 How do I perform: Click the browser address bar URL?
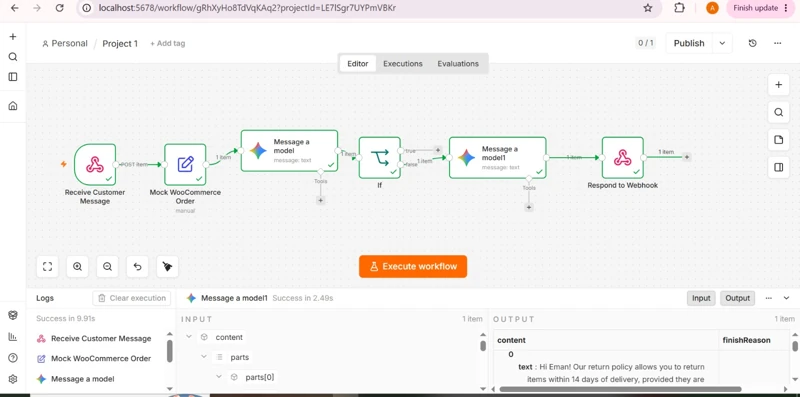(247, 8)
